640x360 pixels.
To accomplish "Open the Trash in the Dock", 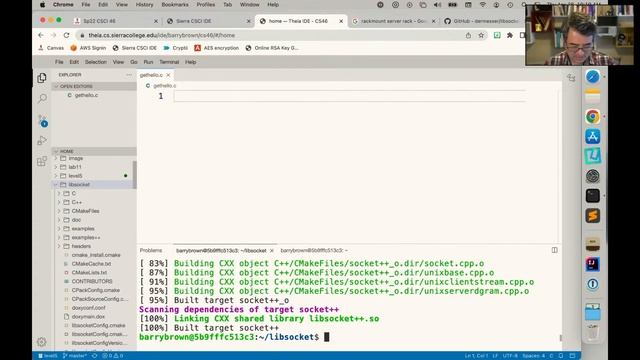I will coord(593,333).
